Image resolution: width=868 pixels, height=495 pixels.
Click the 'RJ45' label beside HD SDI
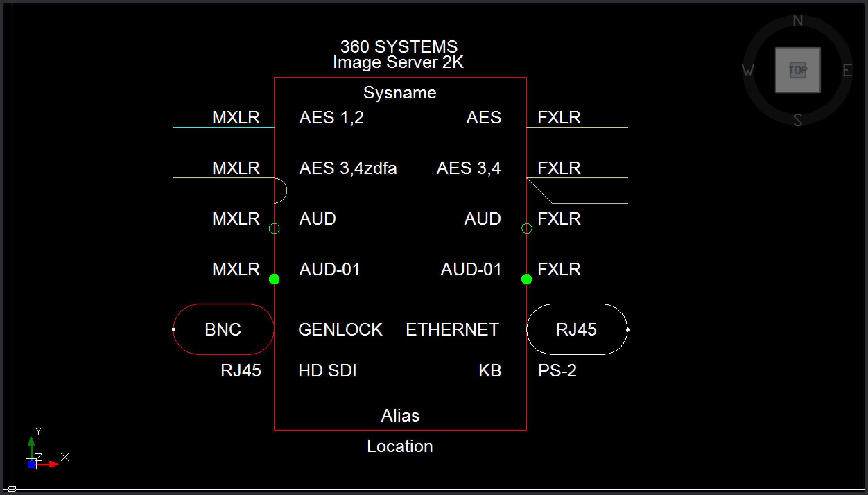241,371
